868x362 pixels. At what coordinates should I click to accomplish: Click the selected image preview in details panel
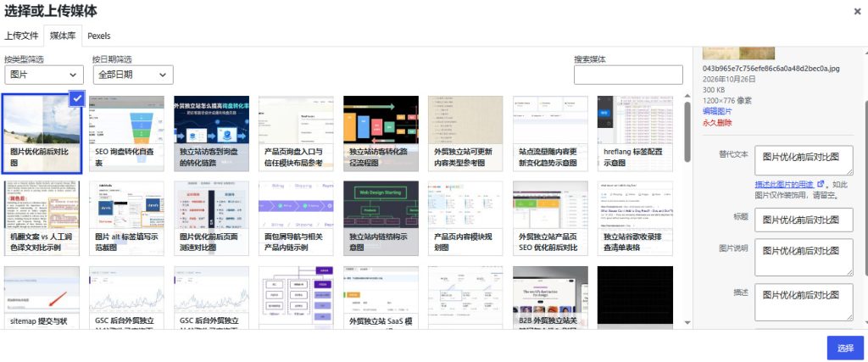(739, 53)
